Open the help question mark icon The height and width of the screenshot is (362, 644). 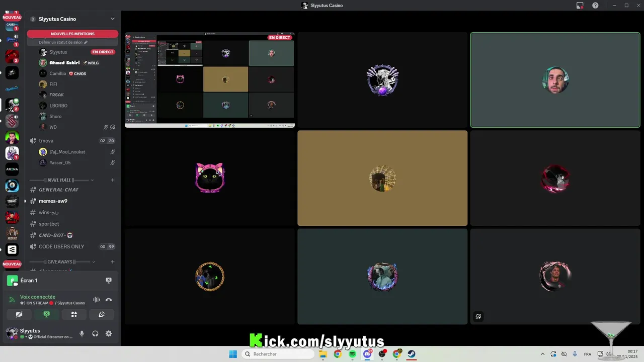point(595,6)
